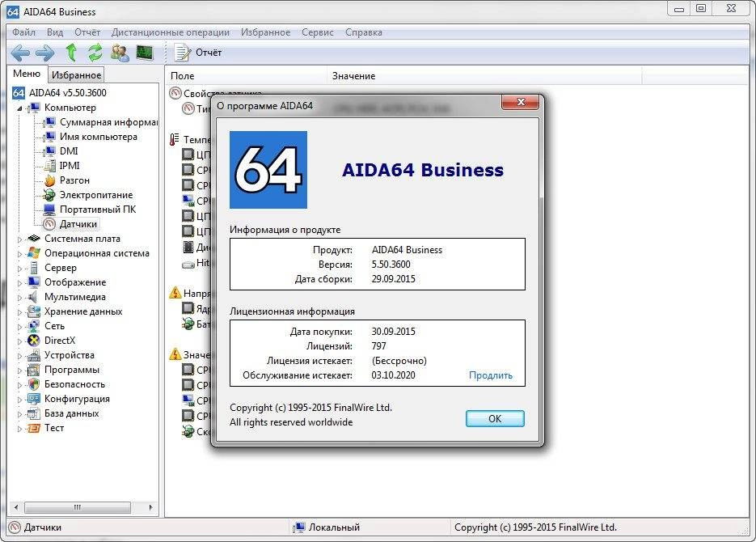Click the Мультимедиа speaker icon

pyautogui.click(x=33, y=297)
